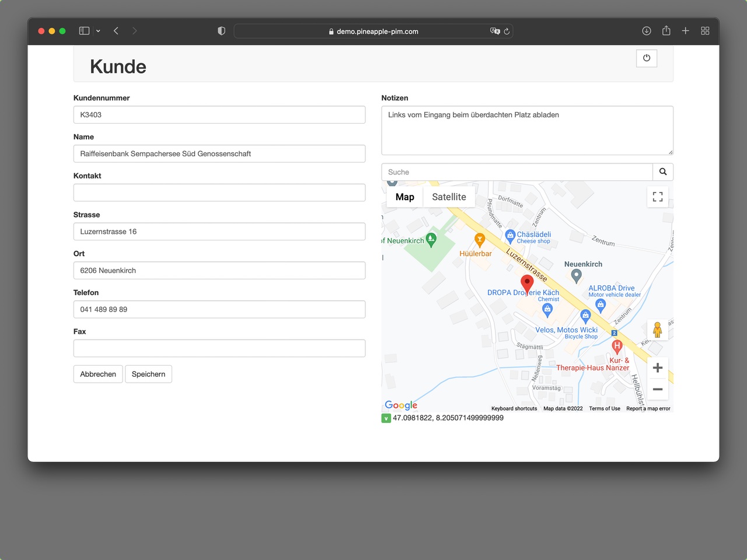Viewport: 747px width, 560px height.
Task: Click green park marker near Neuenkirch
Action: [431, 239]
